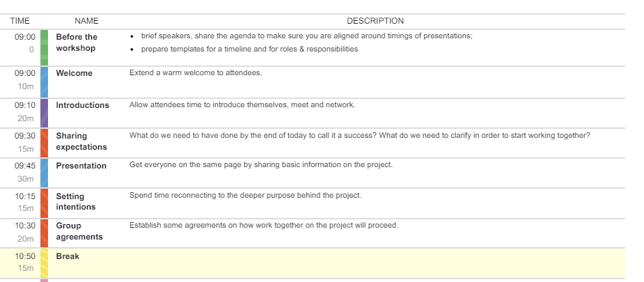Screen dimensions: 644x282
Task: Click the TIME column header
Action: click(20, 21)
